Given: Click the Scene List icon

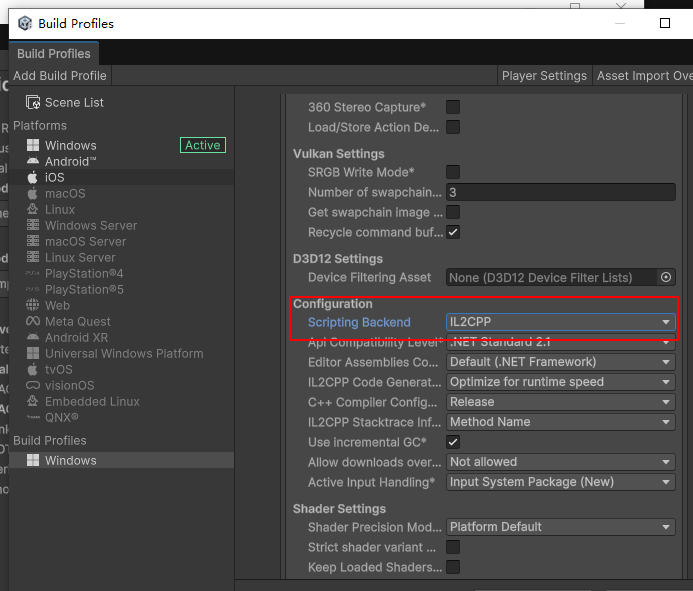Looking at the screenshot, I should tap(33, 102).
